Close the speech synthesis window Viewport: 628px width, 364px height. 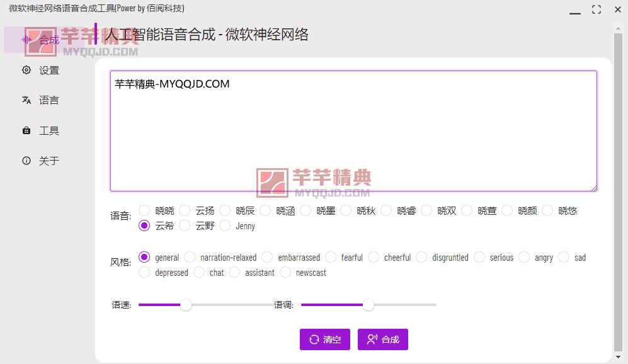tap(617, 9)
